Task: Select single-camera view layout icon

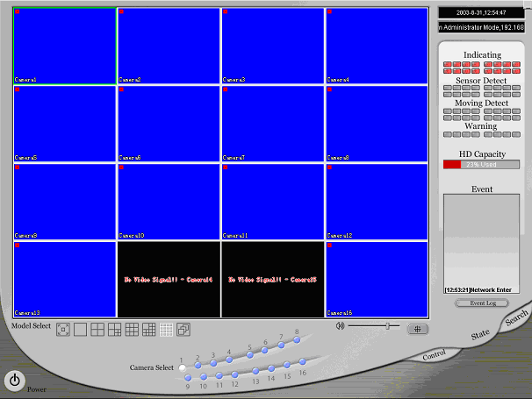Action: (80, 330)
